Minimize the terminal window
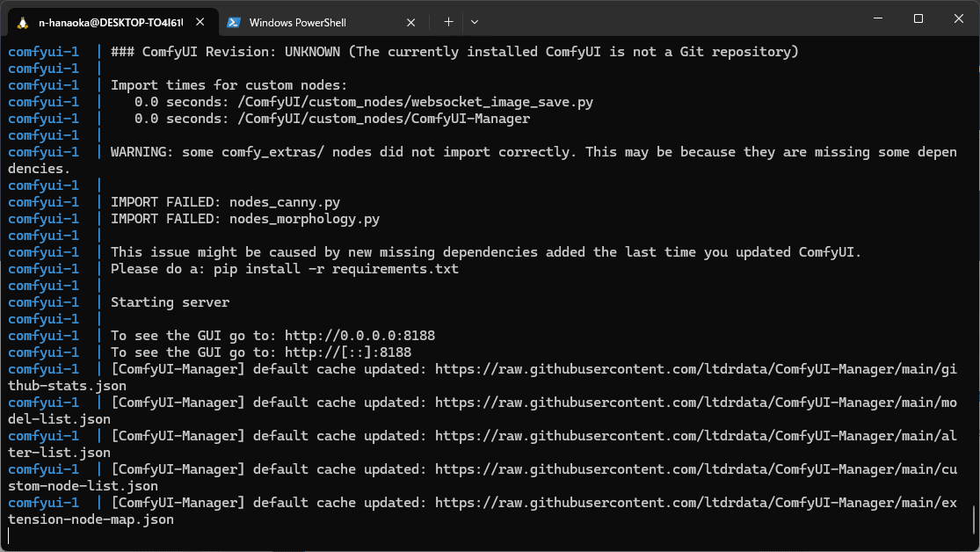Viewport: 980px width, 552px height. point(878,18)
